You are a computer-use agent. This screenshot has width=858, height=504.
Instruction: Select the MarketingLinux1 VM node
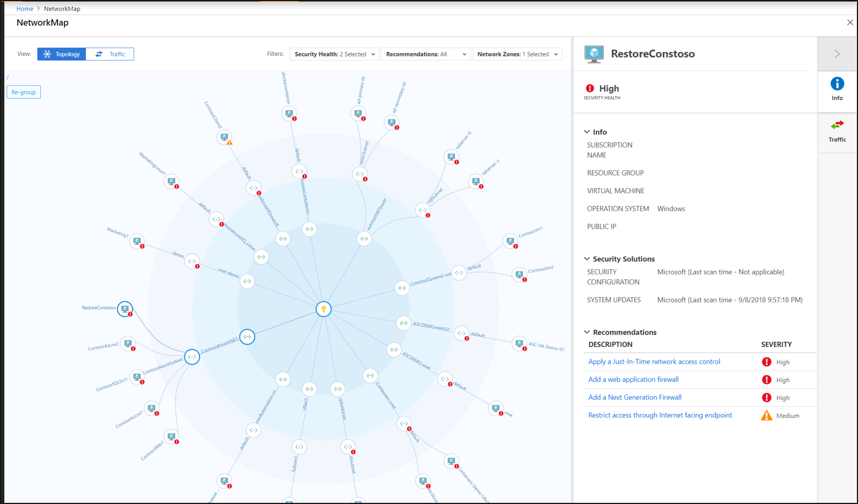pos(172,181)
